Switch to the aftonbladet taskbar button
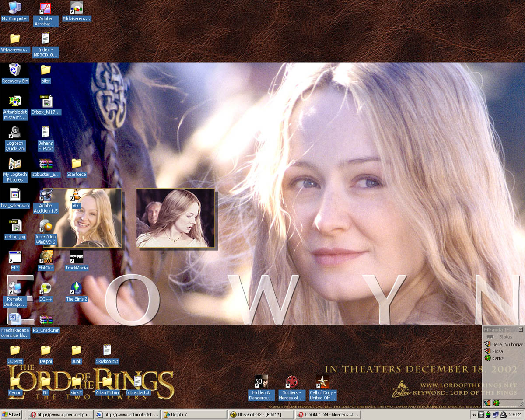525x420 pixels. 128,414
